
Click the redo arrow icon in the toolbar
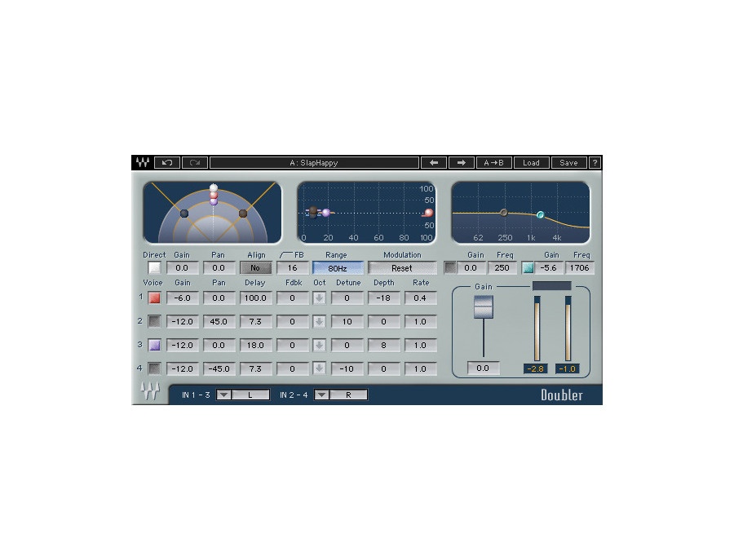click(195, 162)
